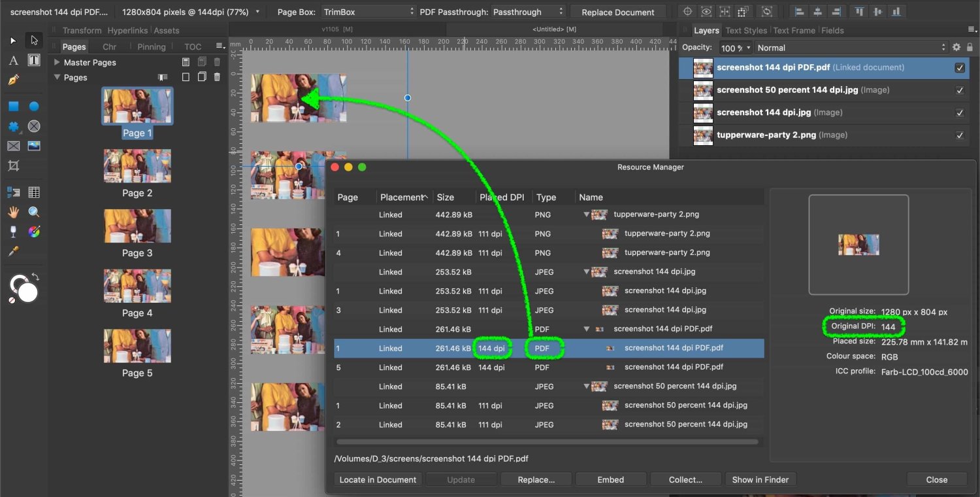Image resolution: width=980 pixels, height=497 pixels.
Task: Delete page using Pages trash icon
Action: click(217, 77)
